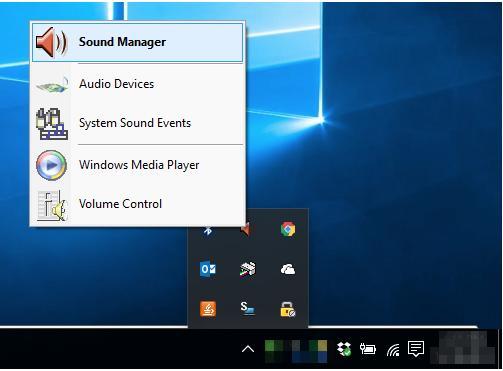Open Sound Manager from the menu

click(137, 42)
